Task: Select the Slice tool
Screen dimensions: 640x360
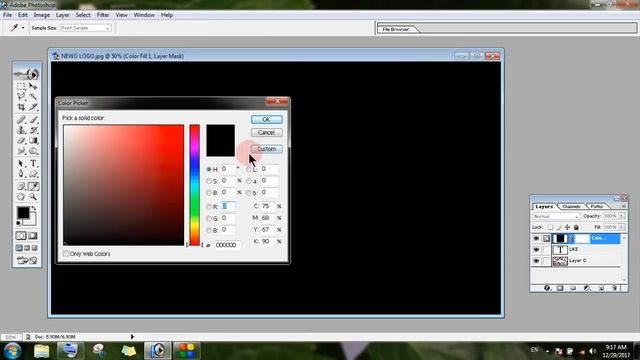Action: (x=33, y=107)
